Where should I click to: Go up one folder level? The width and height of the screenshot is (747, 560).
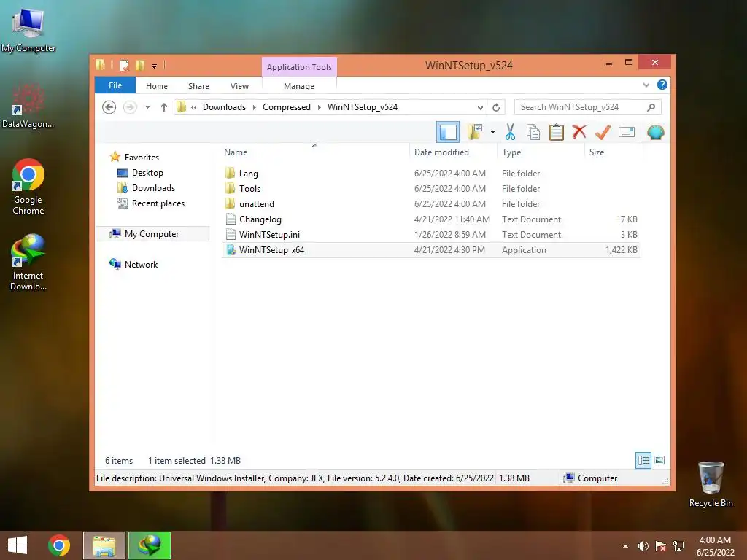(x=164, y=107)
